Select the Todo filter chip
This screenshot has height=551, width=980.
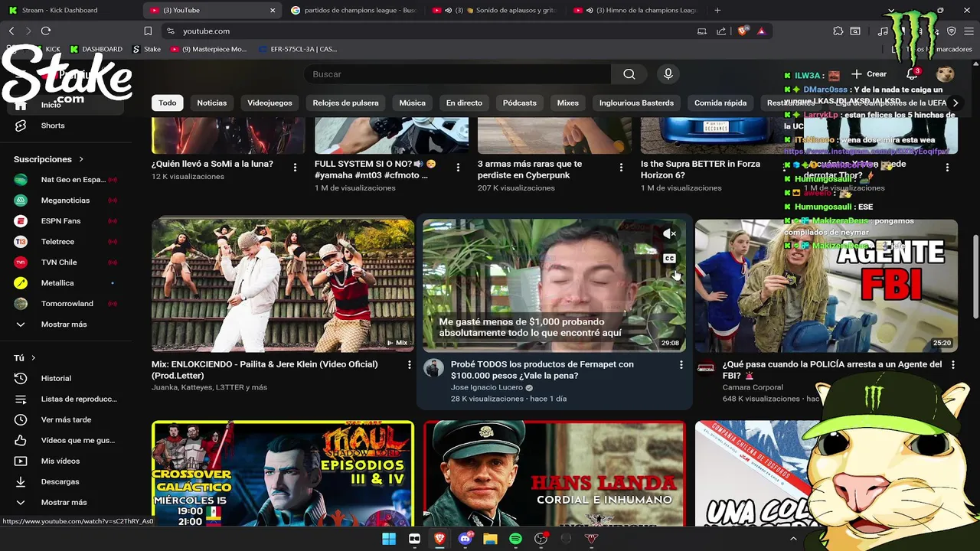click(168, 103)
